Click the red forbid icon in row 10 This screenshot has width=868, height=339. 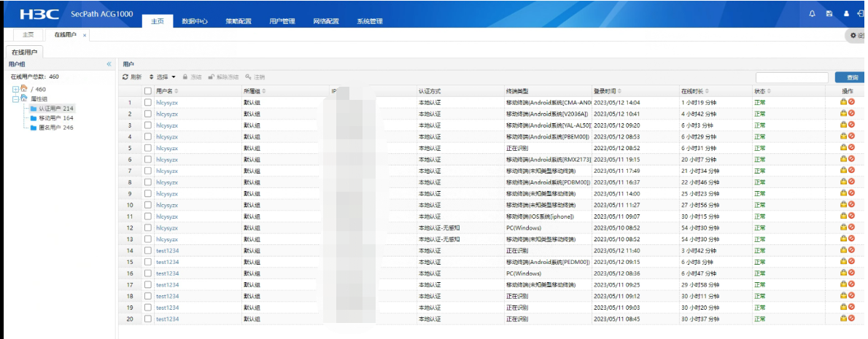(x=851, y=204)
